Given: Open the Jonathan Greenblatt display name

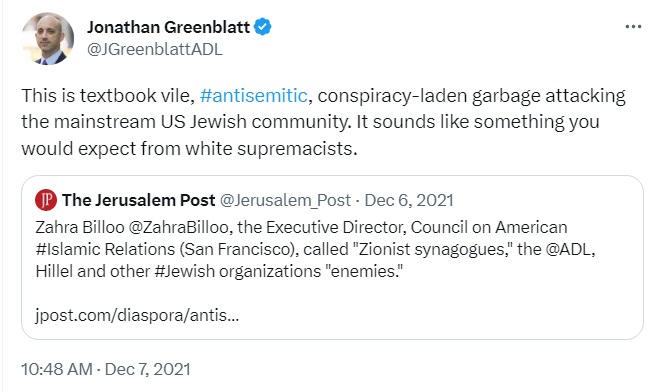Looking at the screenshot, I should (x=168, y=27).
